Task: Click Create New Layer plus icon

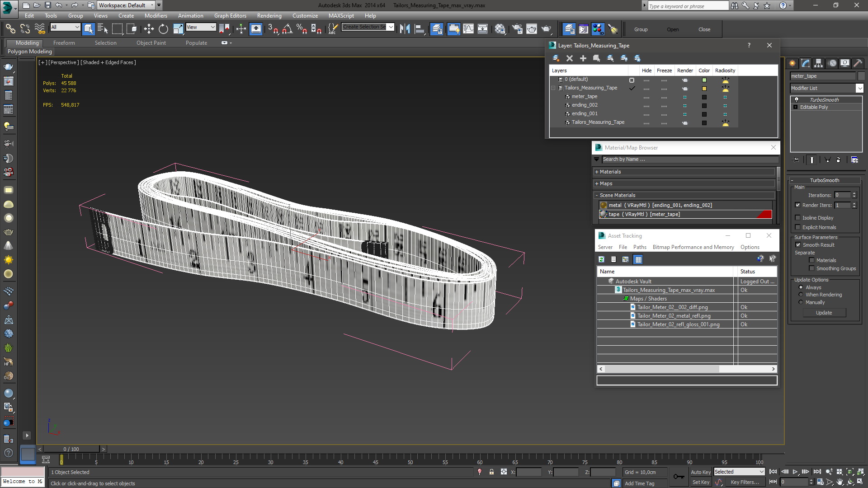Action: point(583,58)
